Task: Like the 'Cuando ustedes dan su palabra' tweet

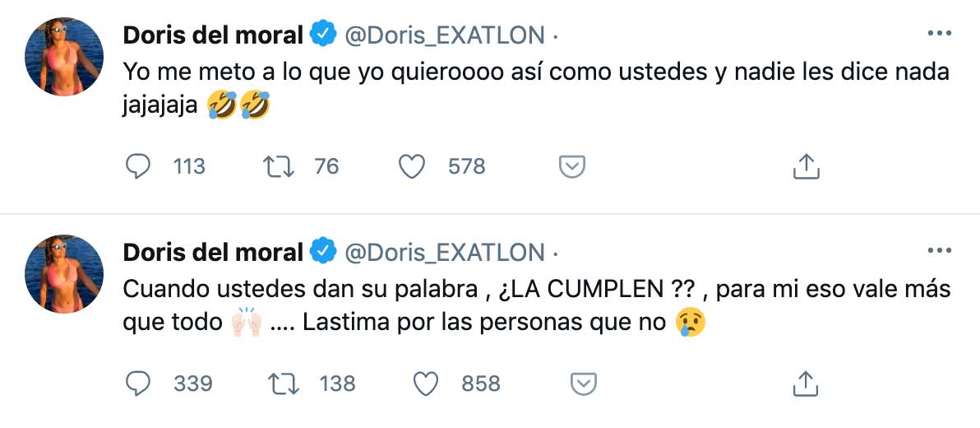Action: click(424, 384)
